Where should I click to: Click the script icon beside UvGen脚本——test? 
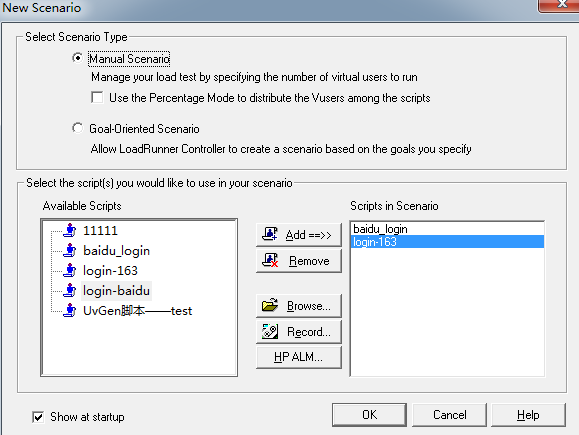click(x=69, y=311)
